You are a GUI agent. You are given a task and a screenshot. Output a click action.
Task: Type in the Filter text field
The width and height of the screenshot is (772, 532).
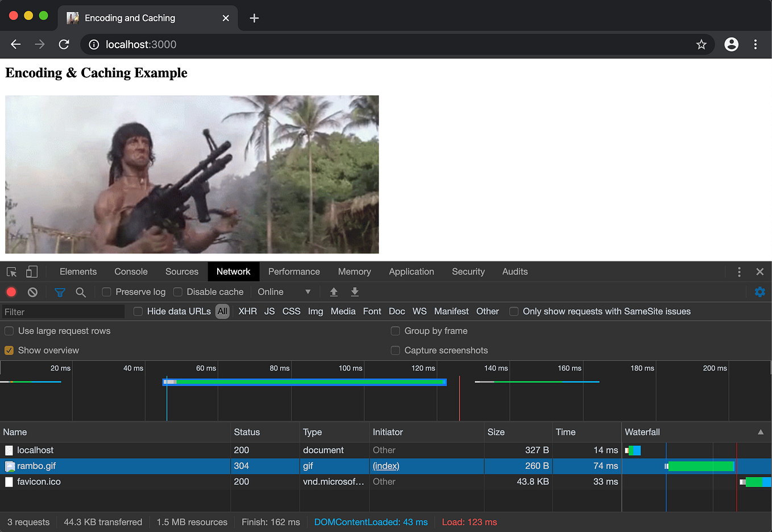(x=63, y=312)
